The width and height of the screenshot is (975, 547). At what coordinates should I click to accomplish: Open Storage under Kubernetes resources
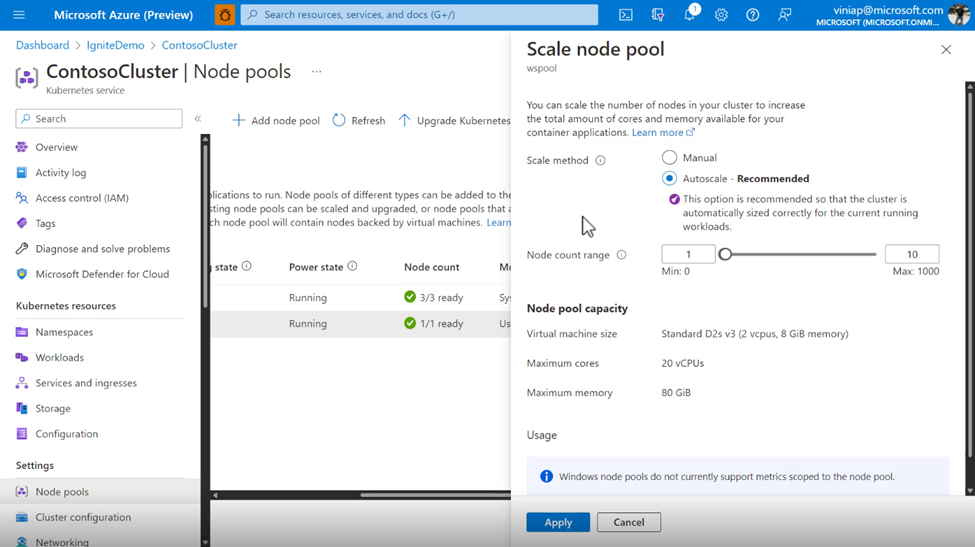pos(52,408)
